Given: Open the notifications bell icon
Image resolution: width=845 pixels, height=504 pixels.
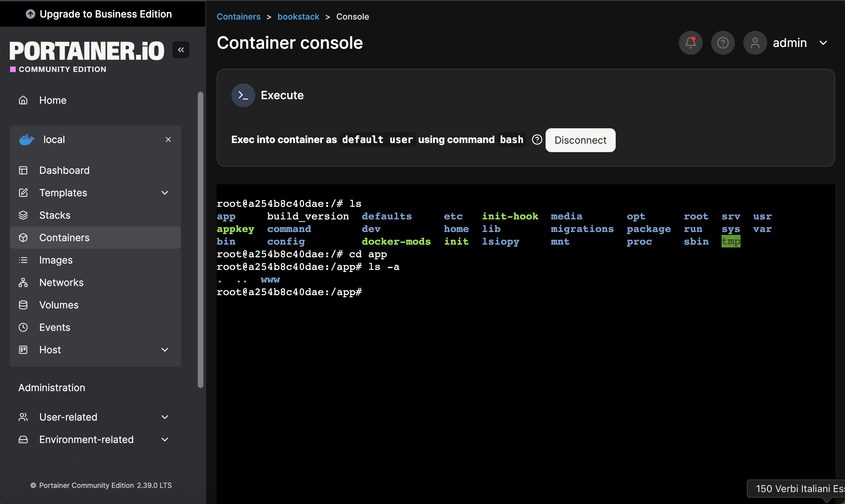Looking at the screenshot, I should [x=690, y=43].
